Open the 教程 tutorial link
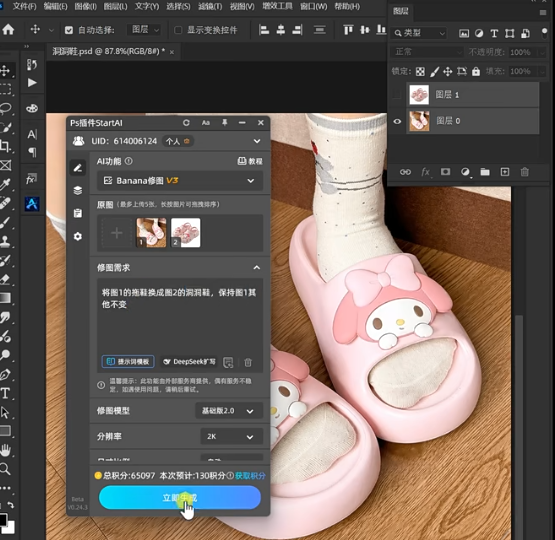555x540 pixels. (250, 161)
